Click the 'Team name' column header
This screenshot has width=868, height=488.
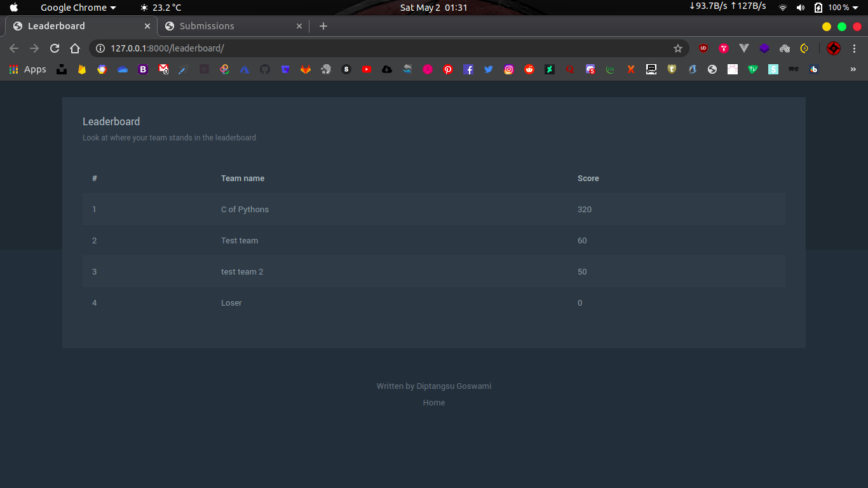(243, 179)
